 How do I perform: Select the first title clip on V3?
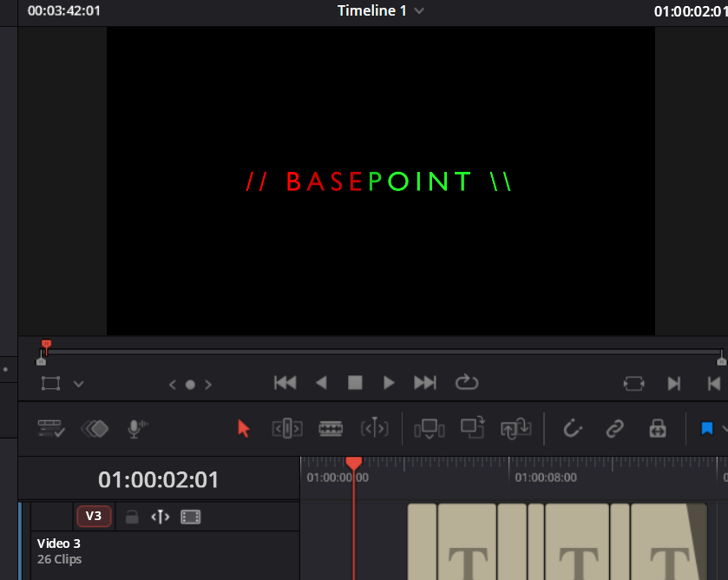click(x=422, y=542)
